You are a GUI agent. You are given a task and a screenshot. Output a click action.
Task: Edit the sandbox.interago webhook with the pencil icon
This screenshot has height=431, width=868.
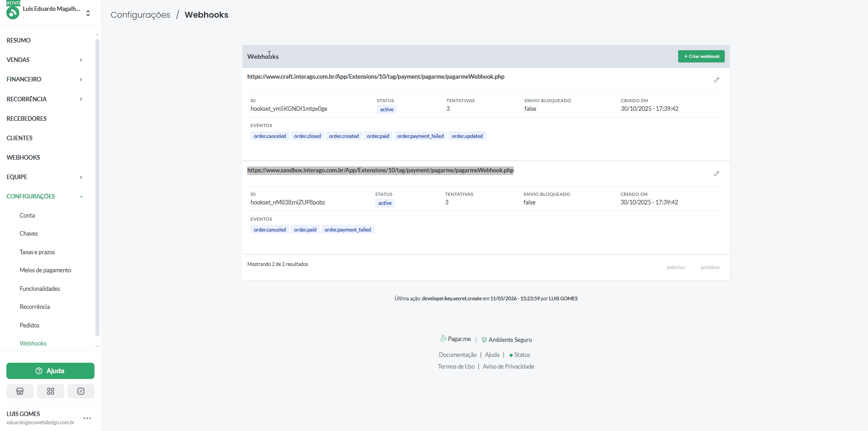click(717, 174)
